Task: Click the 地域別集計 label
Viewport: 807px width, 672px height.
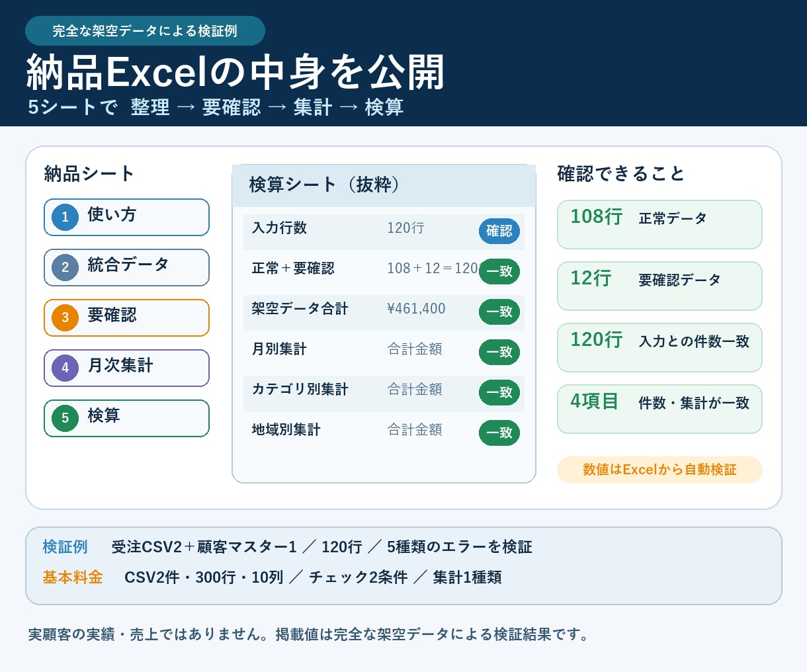Action: tap(286, 429)
